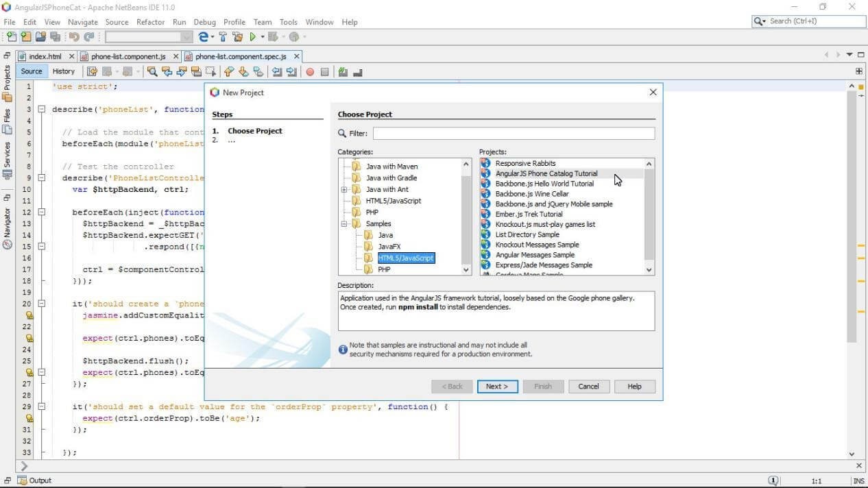Click the Stop Macro Recording icon

pyautogui.click(x=325, y=71)
